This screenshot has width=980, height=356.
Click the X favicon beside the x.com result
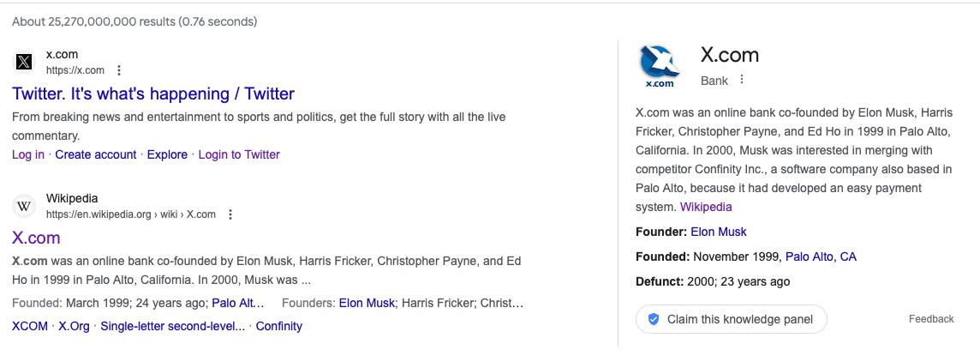(24, 62)
